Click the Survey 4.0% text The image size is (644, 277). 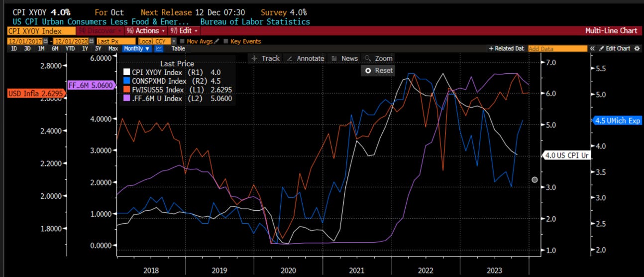point(284,12)
